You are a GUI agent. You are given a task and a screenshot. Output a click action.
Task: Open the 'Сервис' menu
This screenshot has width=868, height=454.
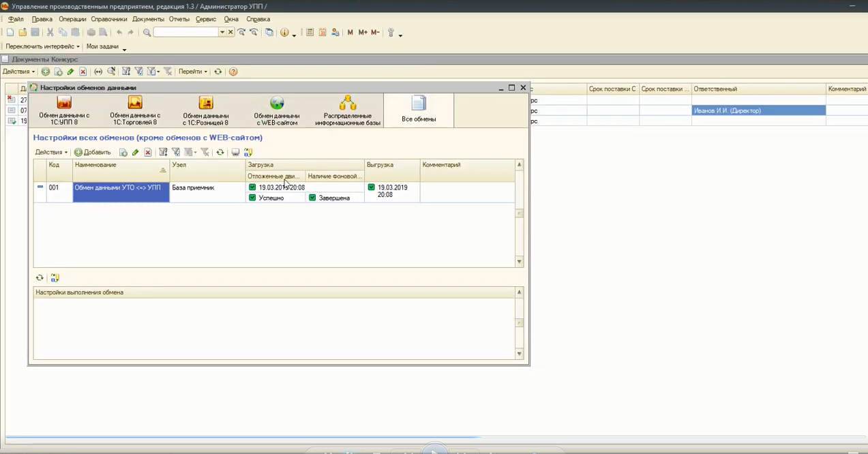(x=205, y=19)
